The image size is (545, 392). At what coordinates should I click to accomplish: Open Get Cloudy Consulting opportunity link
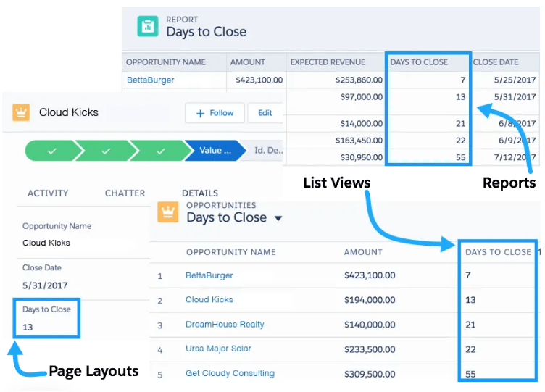(x=230, y=373)
